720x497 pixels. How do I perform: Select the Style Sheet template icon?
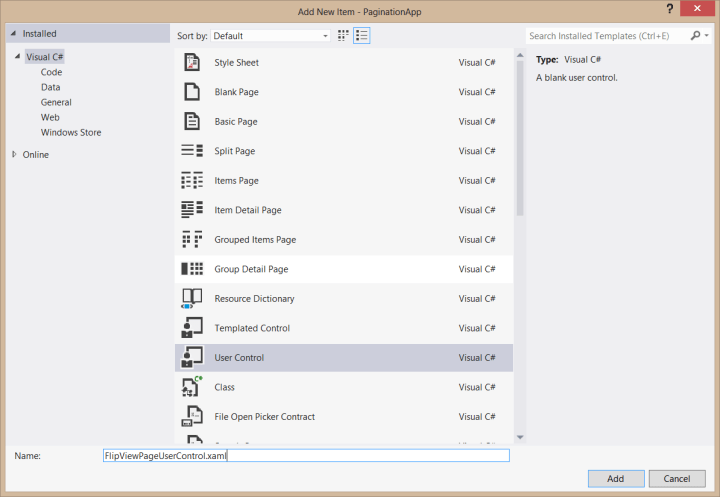192,63
